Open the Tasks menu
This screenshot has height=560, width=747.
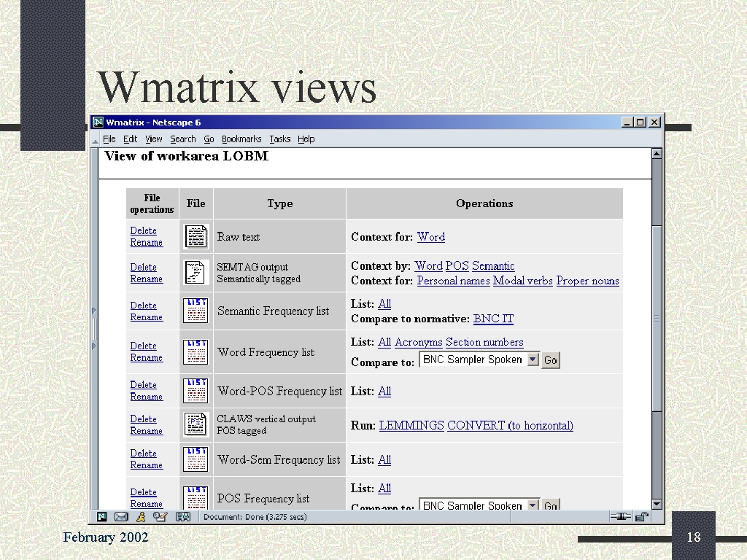click(x=279, y=139)
